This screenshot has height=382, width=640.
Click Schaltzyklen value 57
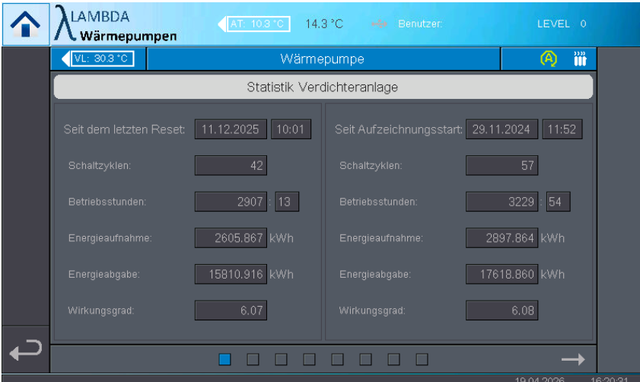point(502,165)
